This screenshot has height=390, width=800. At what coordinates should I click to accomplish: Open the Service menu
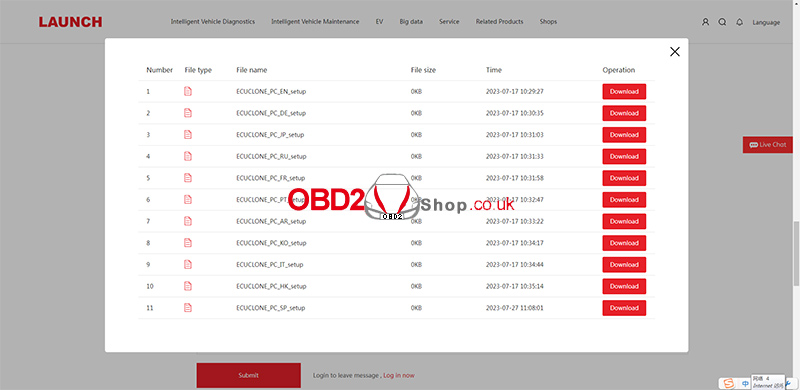449,22
